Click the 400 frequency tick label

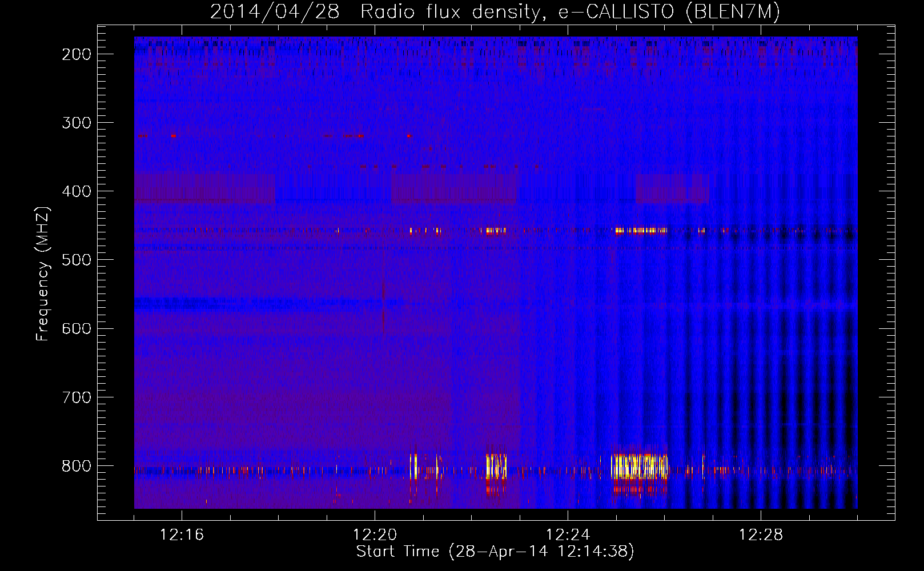[x=77, y=191]
